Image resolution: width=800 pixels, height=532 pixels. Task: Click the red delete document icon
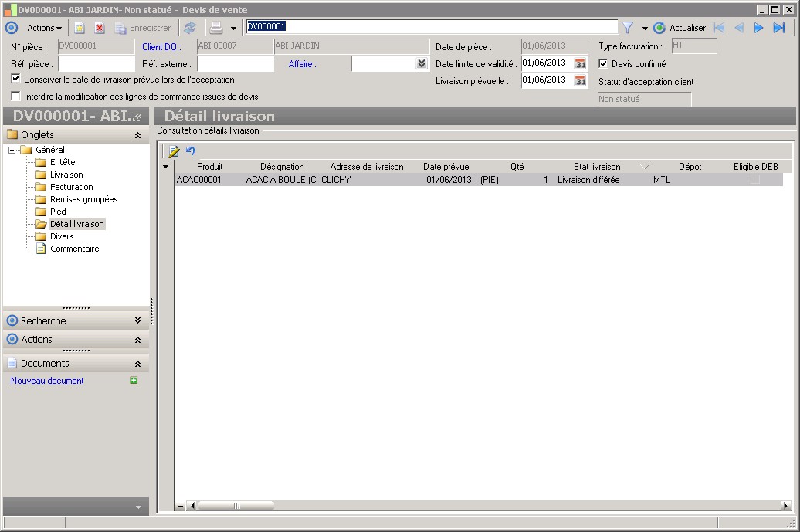pyautogui.click(x=100, y=28)
